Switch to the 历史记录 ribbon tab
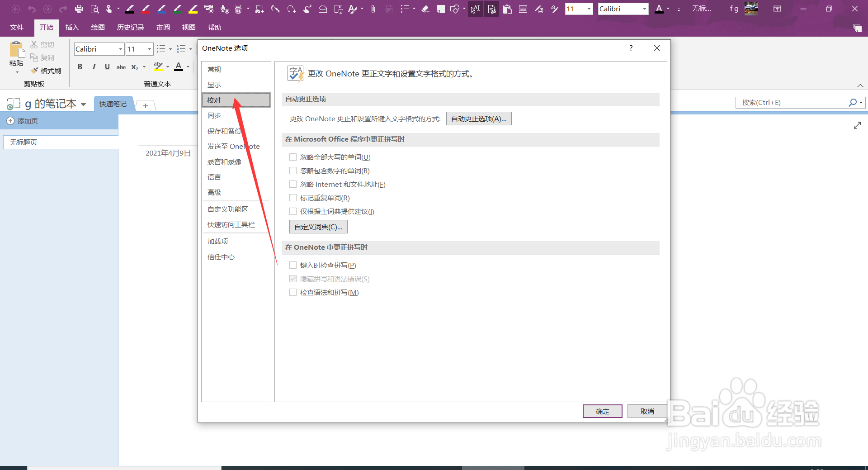This screenshot has width=868, height=470. pyautogui.click(x=131, y=28)
